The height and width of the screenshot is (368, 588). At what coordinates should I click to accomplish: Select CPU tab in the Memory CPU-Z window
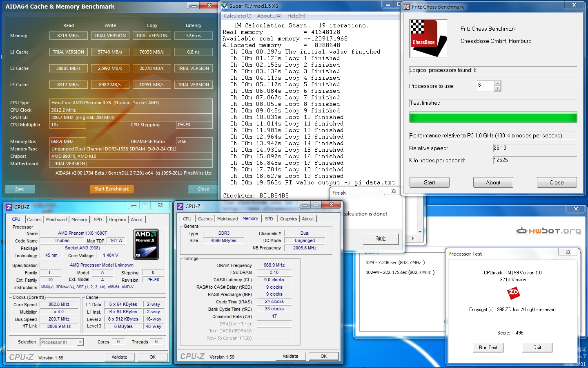(187, 219)
